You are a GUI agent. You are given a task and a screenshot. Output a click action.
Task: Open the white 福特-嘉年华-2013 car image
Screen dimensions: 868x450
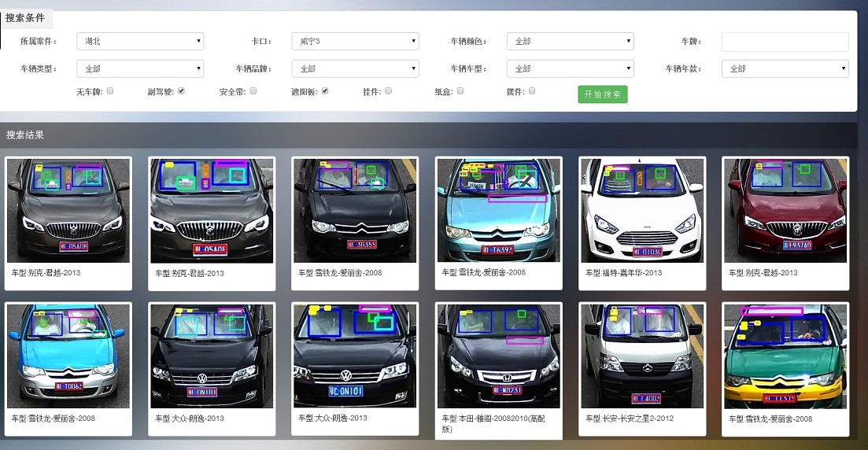point(642,210)
